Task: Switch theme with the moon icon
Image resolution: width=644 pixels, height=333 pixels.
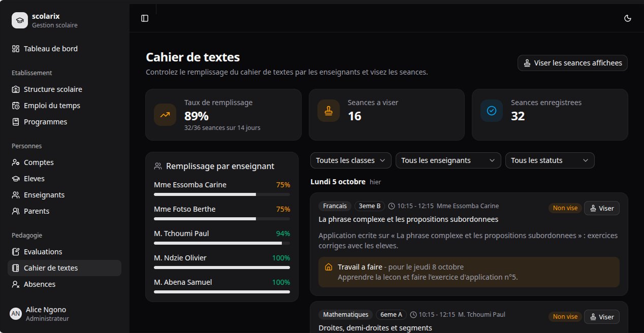Action: (628, 18)
